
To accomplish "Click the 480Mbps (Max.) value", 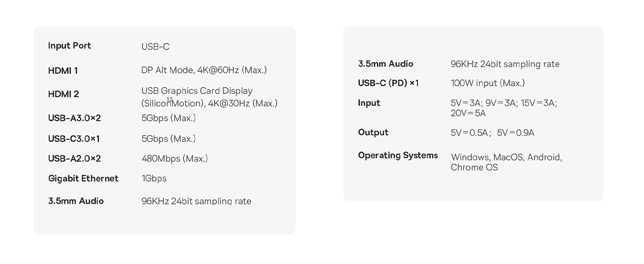I will (x=175, y=159).
